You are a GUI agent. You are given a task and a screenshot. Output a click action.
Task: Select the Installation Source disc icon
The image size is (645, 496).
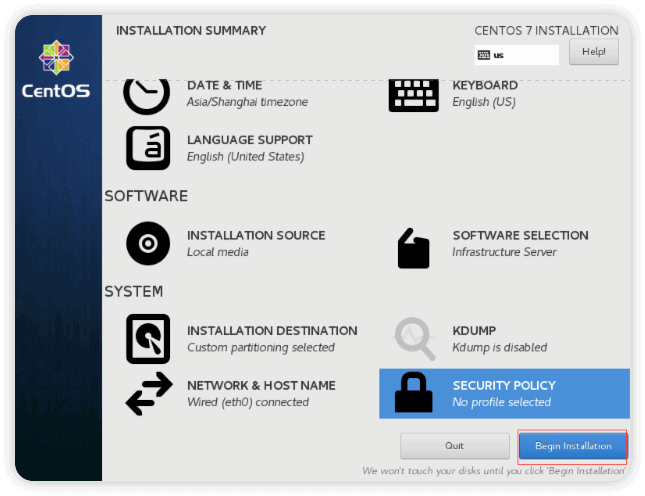(x=148, y=243)
